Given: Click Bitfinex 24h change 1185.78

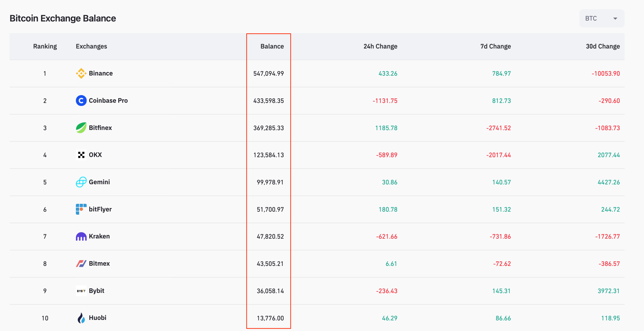Looking at the screenshot, I should click(x=386, y=128).
